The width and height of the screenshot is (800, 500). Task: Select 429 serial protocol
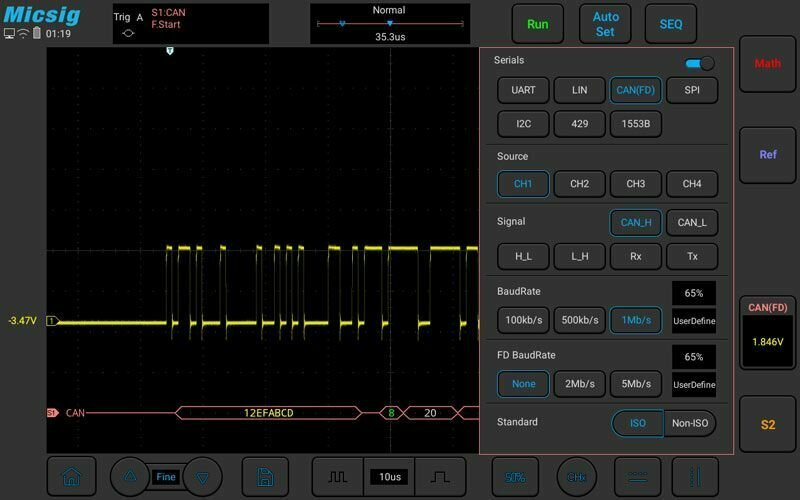pos(580,124)
